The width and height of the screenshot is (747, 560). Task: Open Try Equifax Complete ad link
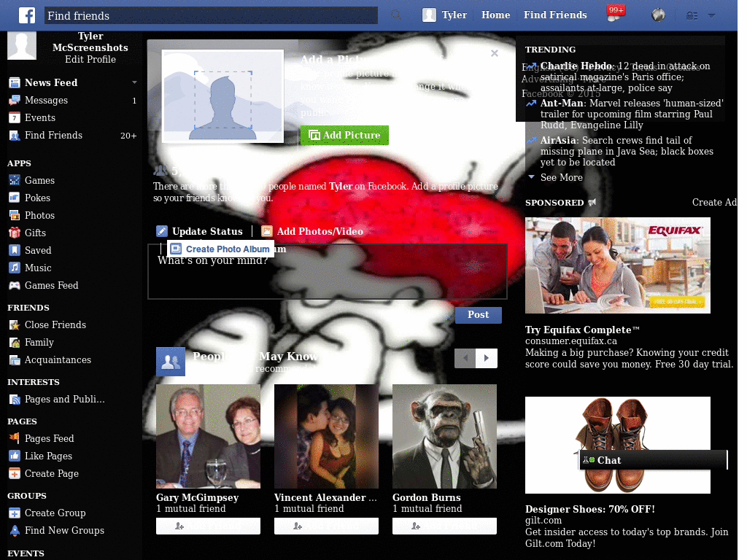click(x=582, y=330)
